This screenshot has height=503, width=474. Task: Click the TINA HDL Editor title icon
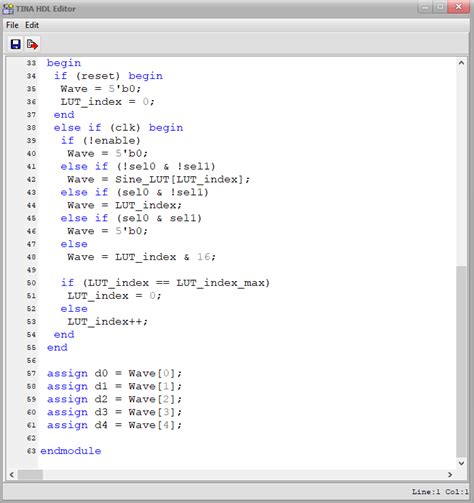point(8,9)
